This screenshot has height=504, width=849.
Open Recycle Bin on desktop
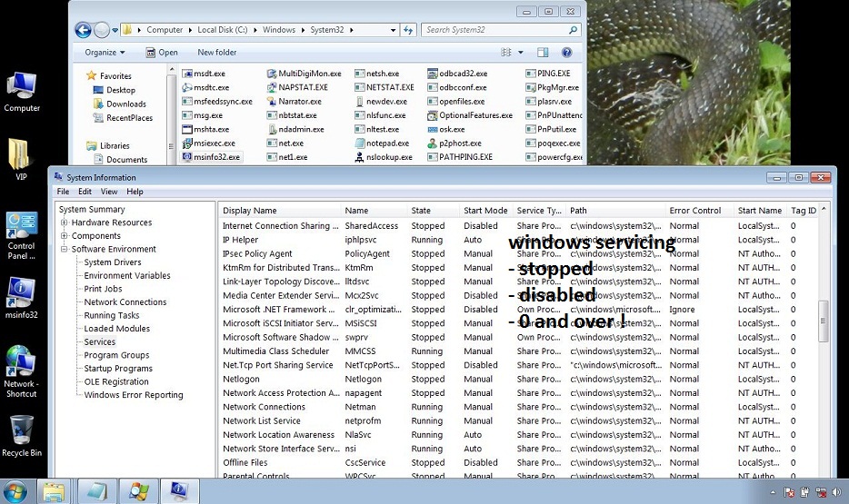(x=22, y=437)
